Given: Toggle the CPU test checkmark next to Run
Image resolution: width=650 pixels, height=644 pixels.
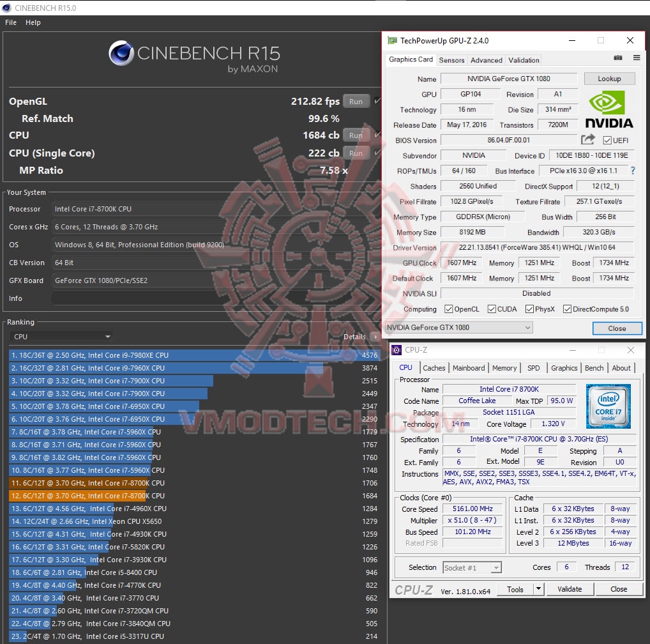Looking at the screenshot, I should point(377,135).
